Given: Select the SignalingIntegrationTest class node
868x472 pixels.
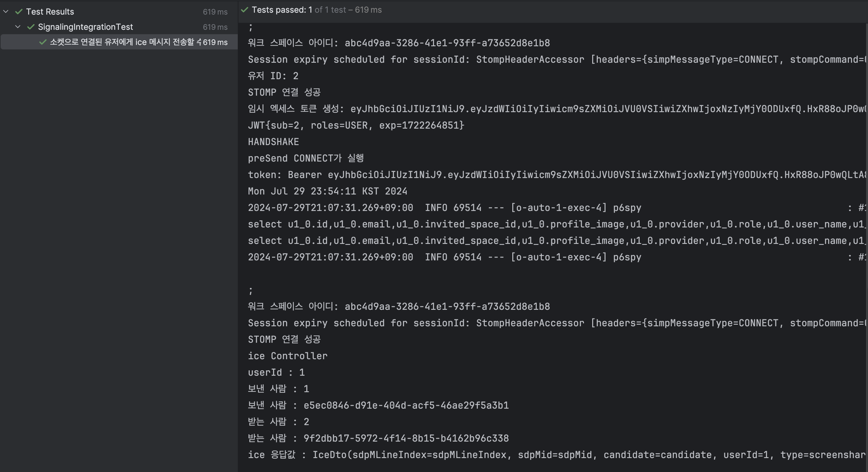Looking at the screenshot, I should [85, 27].
